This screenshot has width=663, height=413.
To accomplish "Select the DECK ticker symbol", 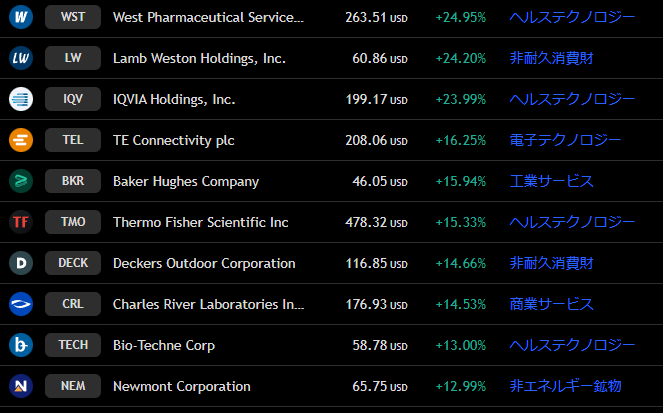I will coord(73,263).
